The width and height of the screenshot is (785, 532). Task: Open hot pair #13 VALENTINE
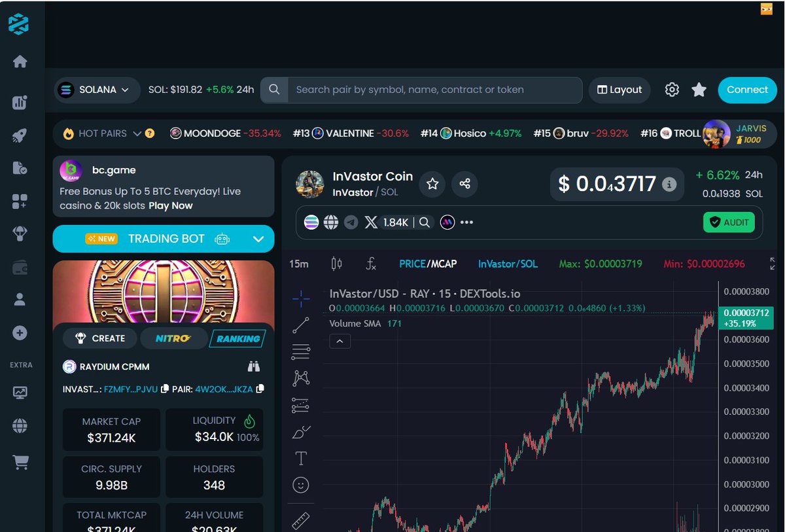pos(351,133)
